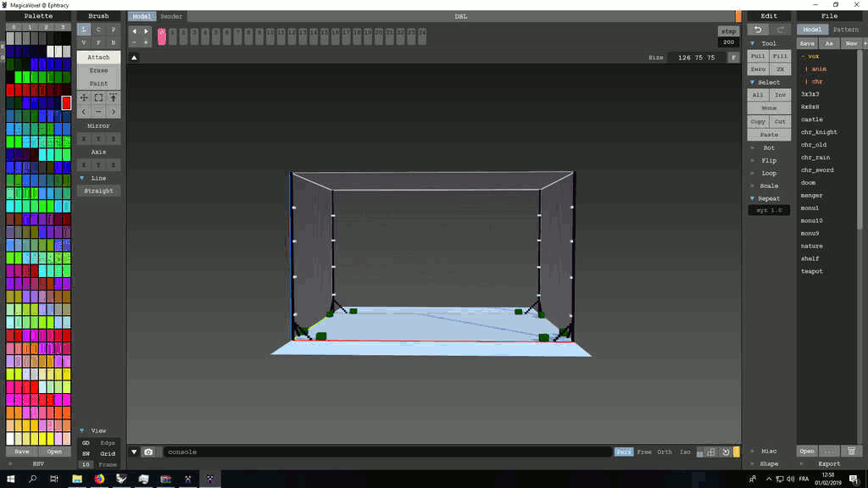Click the Full tool button

pos(758,56)
